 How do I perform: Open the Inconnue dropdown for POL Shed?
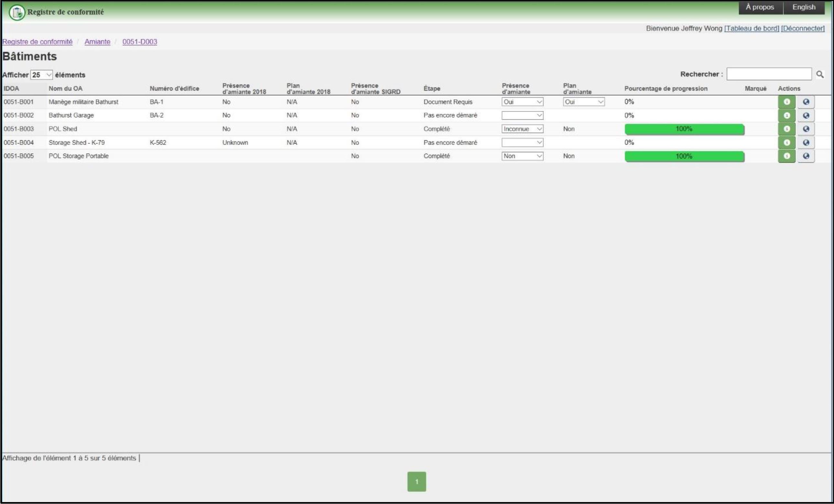coord(522,129)
